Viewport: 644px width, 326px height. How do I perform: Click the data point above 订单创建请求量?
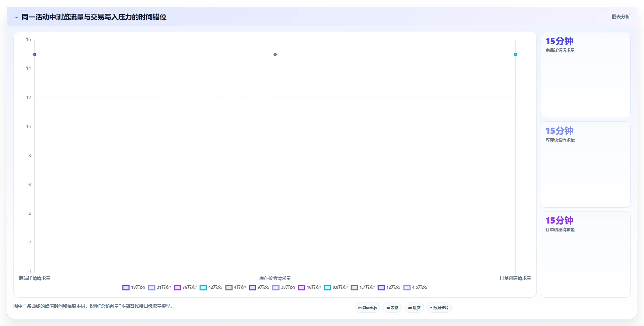pos(515,55)
